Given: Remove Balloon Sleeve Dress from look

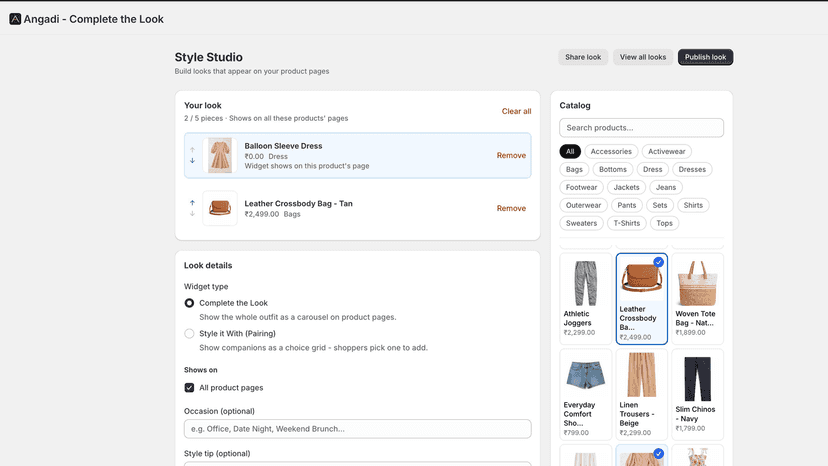Looking at the screenshot, I should (x=511, y=155).
